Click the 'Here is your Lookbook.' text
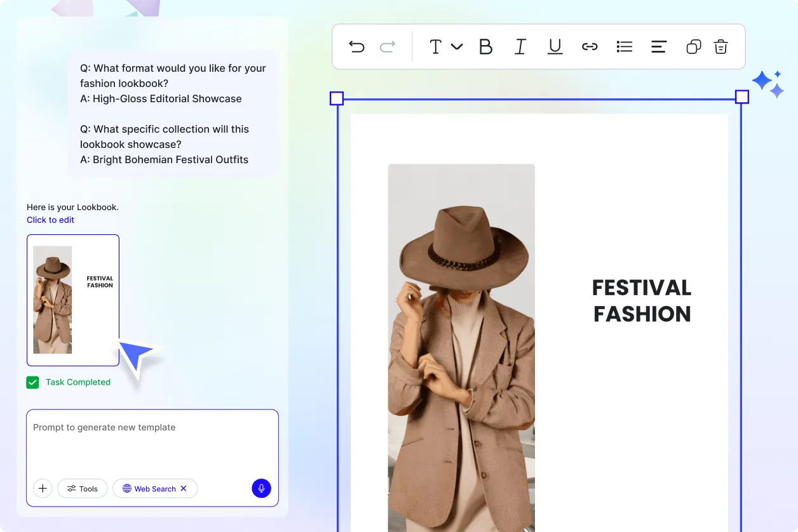The width and height of the screenshot is (798, 532). coord(72,207)
